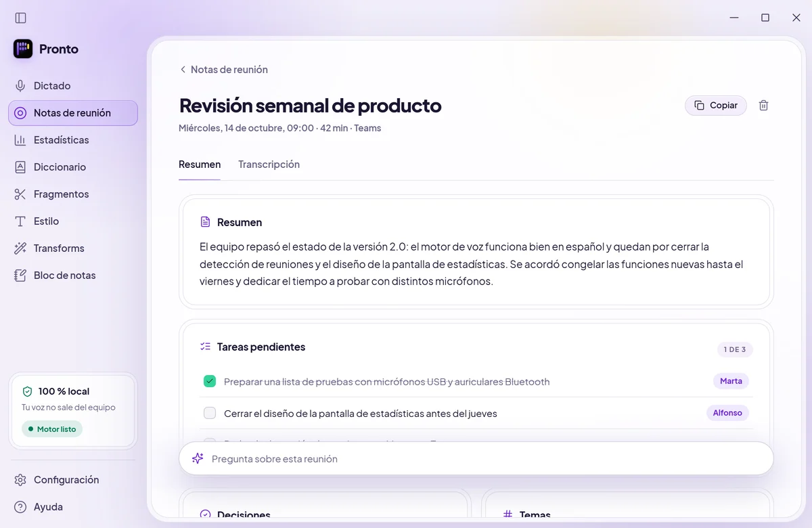812x528 pixels.
Task: Open Estilo text icon
Action: pyautogui.click(x=20, y=221)
